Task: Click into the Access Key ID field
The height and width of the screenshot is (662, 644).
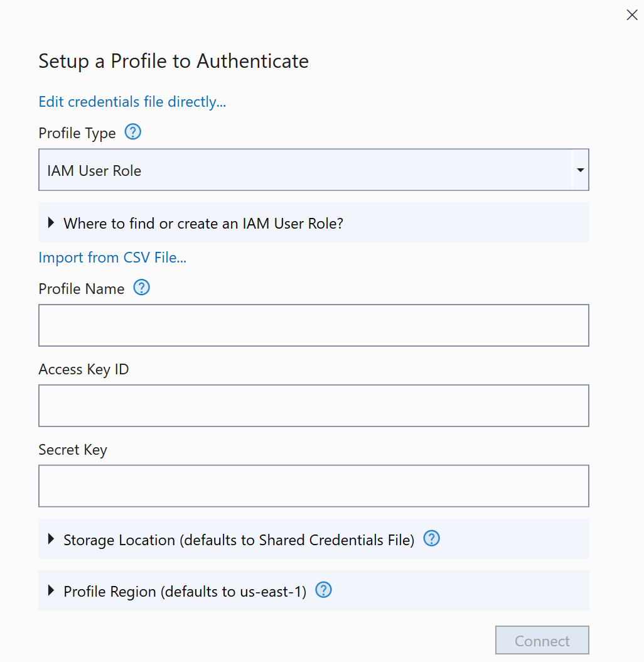Action: pos(313,406)
